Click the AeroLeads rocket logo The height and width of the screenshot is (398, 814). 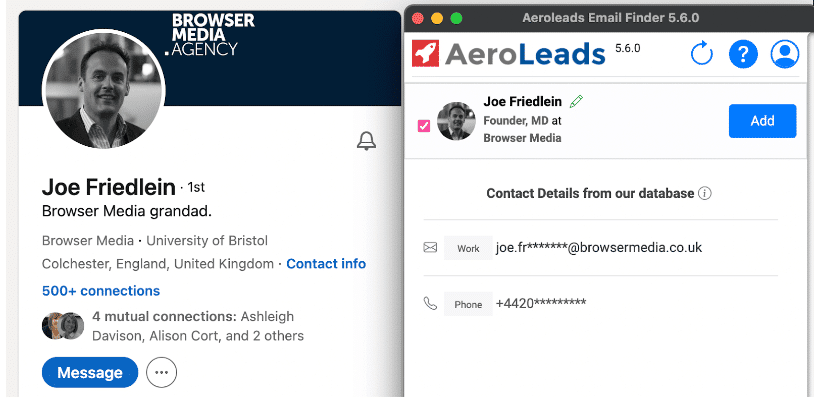pos(425,53)
